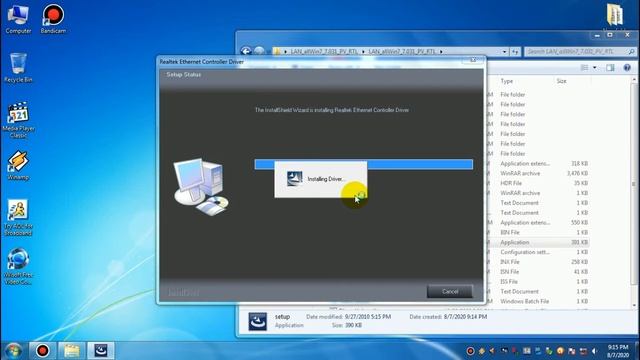
Task: Click the Show desktop strip
Action: (x=637, y=351)
